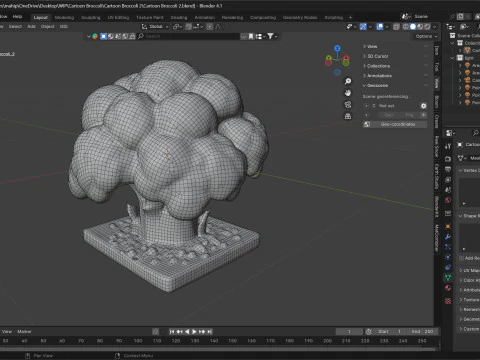Image resolution: width=480 pixels, height=360 pixels.
Task: Click the blue Z axis gizmo ball
Action: pos(337,48)
